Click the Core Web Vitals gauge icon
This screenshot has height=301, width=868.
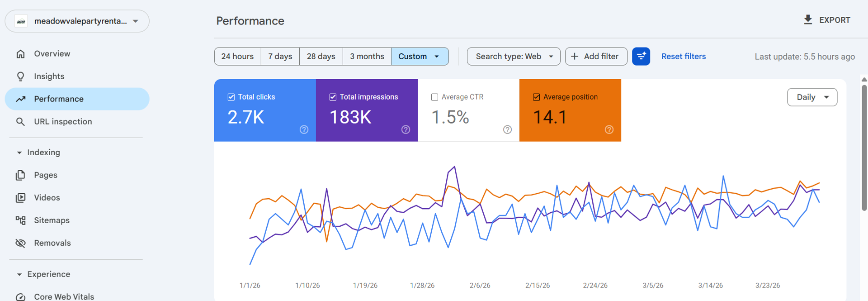[20, 297]
